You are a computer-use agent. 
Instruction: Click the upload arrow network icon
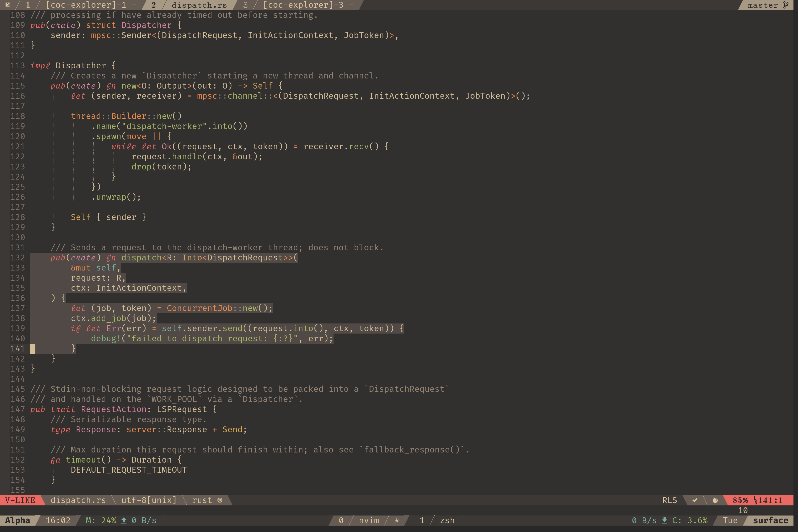tap(124, 520)
